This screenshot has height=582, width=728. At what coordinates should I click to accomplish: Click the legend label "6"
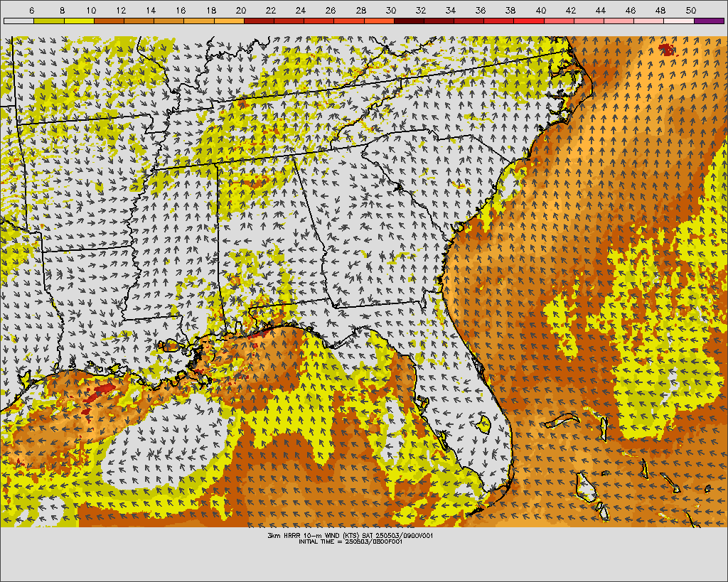31,10
